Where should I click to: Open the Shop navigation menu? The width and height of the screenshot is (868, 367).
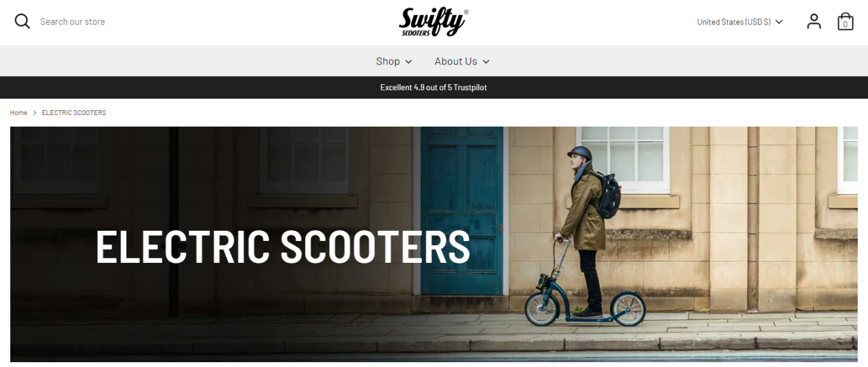[x=394, y=62]
